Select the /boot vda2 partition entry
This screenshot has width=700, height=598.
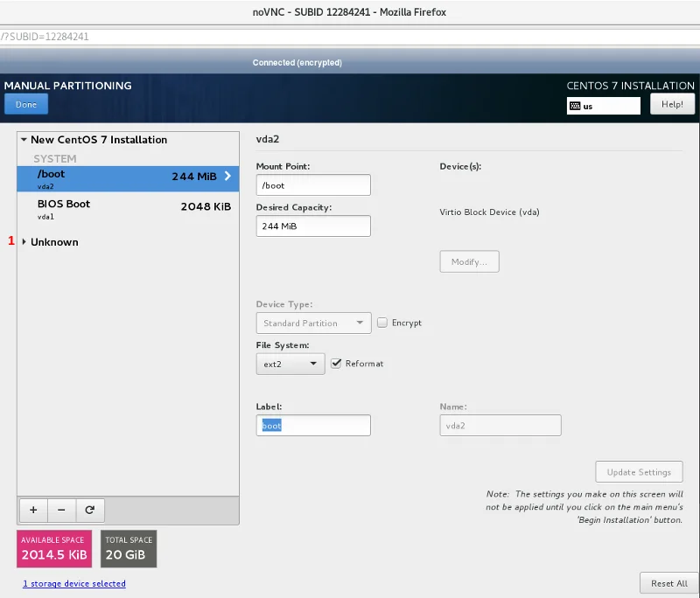point(122,178)
